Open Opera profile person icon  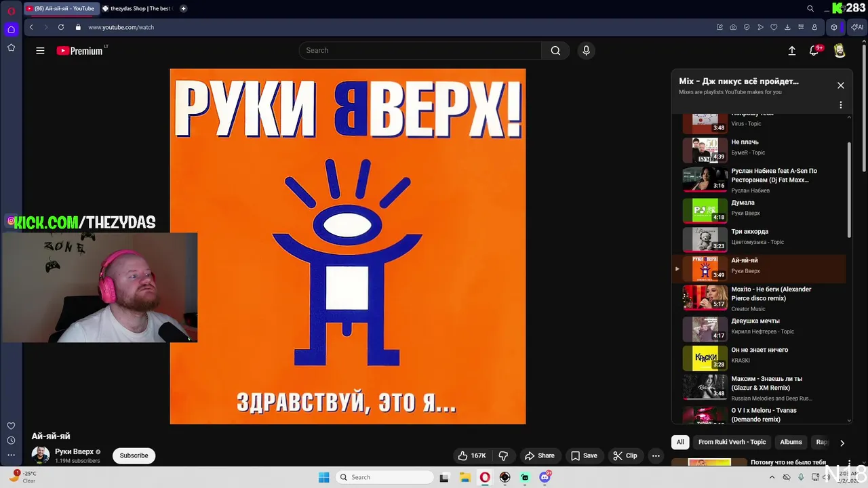point(814,27)
